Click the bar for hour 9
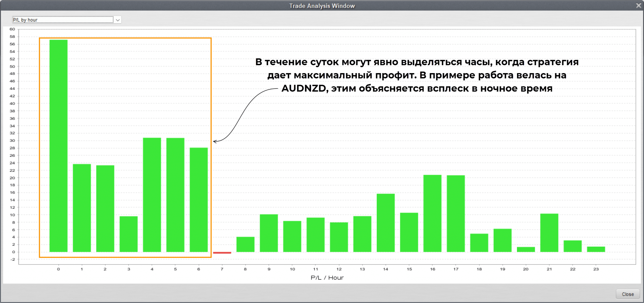644x303 pixels. pos(269,233)
